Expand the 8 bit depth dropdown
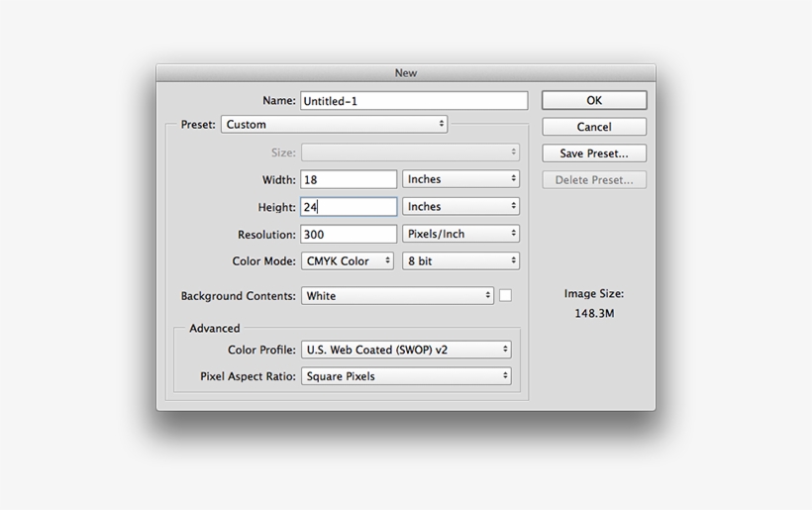This screenshot has height=510, width=812. [460, 261]
